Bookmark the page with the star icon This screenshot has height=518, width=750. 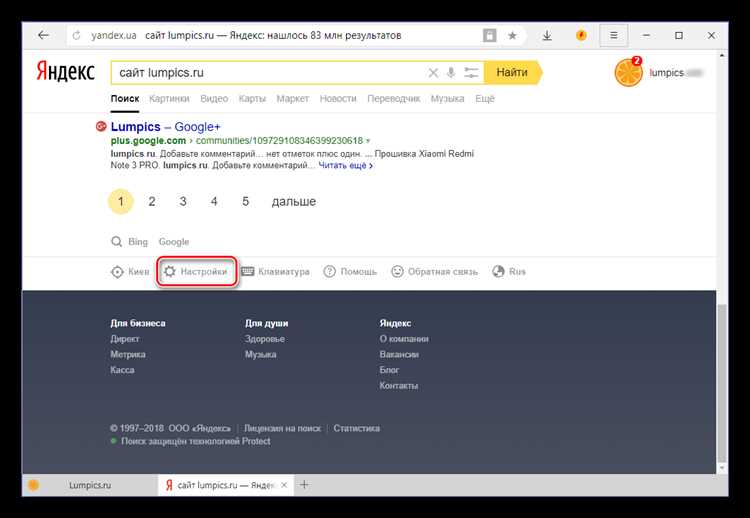[x=513, y=35]
